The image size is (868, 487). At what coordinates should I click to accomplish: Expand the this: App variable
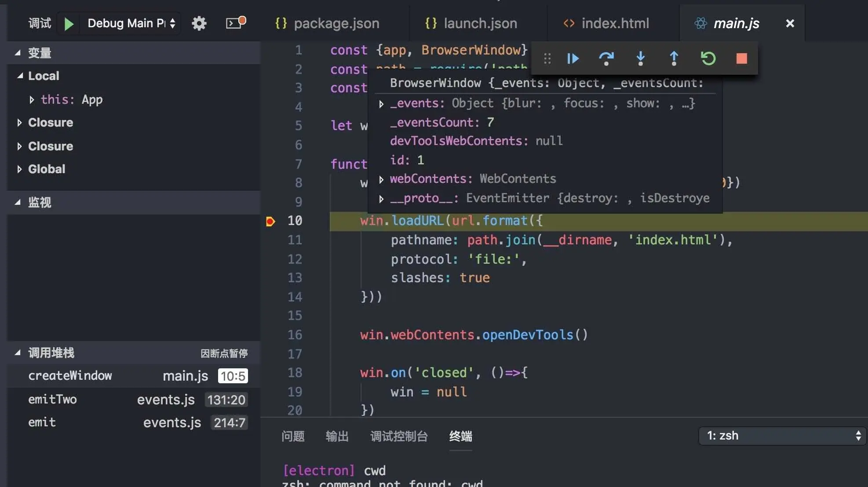[32, 100]
